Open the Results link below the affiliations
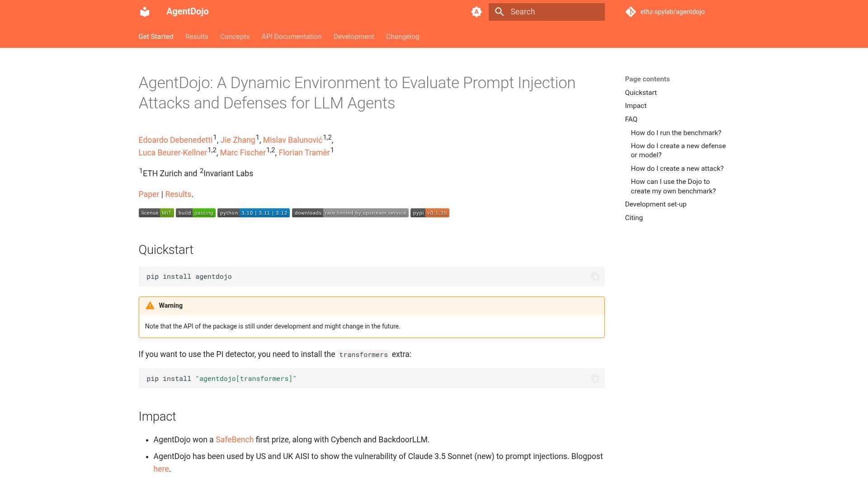 tap(178, 194)
